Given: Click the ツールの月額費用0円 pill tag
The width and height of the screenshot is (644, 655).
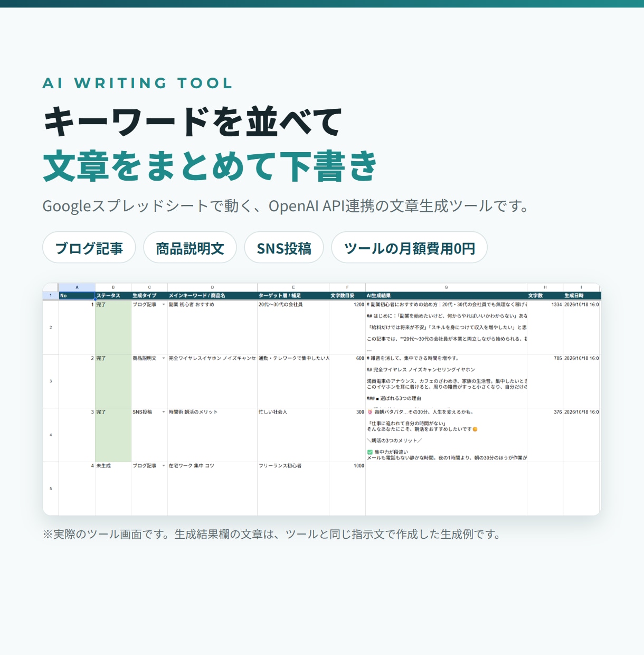Looking at the screenshot, I should 409,247.
